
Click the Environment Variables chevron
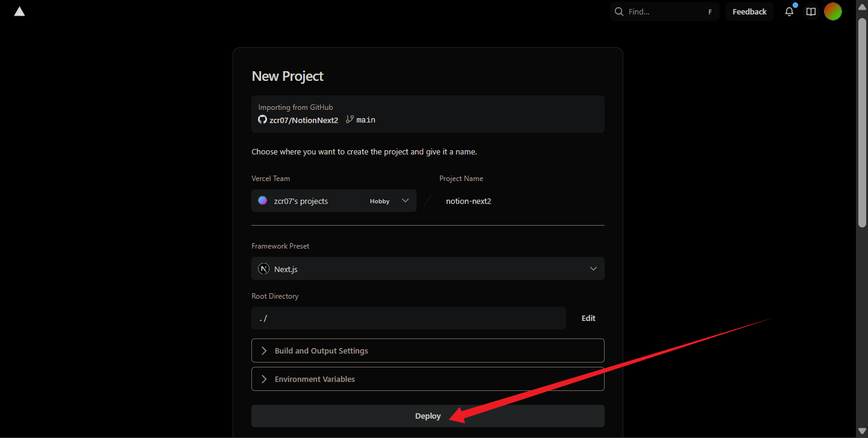pos(263,379)
